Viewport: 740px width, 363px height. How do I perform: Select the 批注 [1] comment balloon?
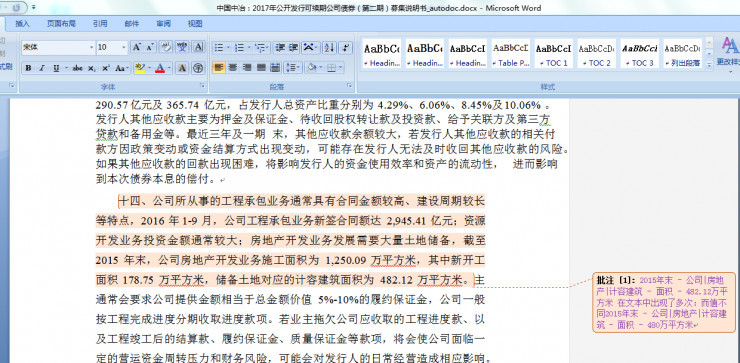point(664,302)
